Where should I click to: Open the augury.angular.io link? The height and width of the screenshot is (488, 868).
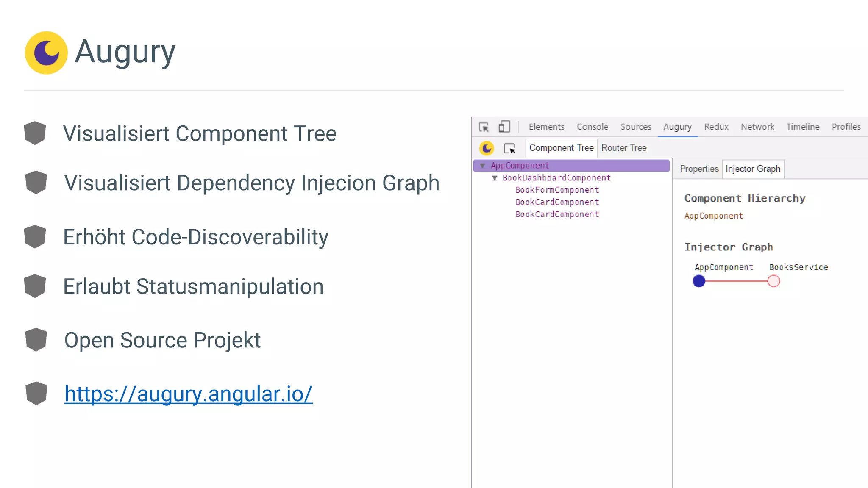(x=188, y=394)
